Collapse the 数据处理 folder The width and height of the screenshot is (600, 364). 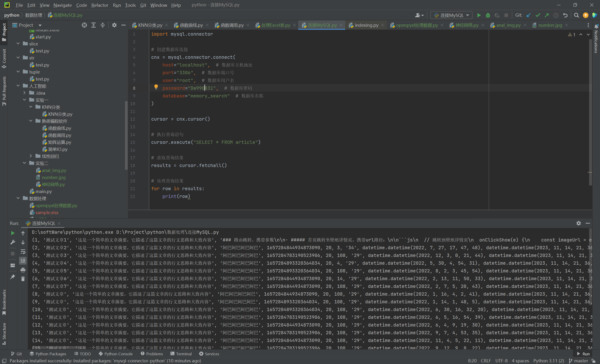coord(18,198)
